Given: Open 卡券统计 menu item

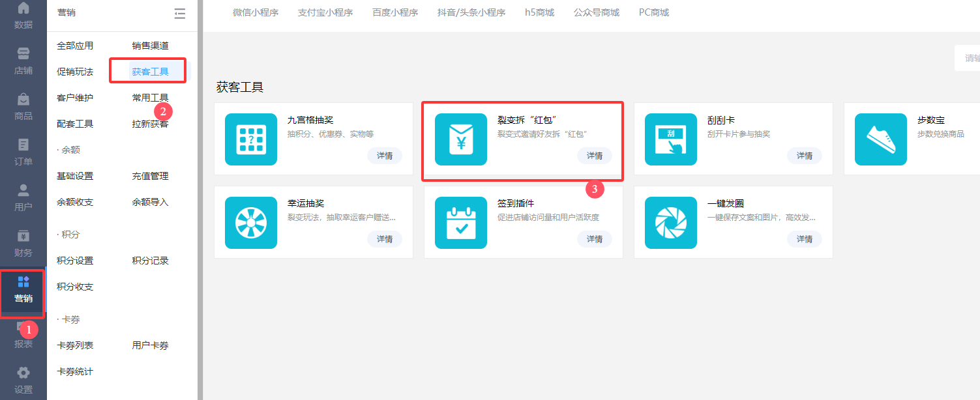Looking at the screenshot, I should (75, 371).
